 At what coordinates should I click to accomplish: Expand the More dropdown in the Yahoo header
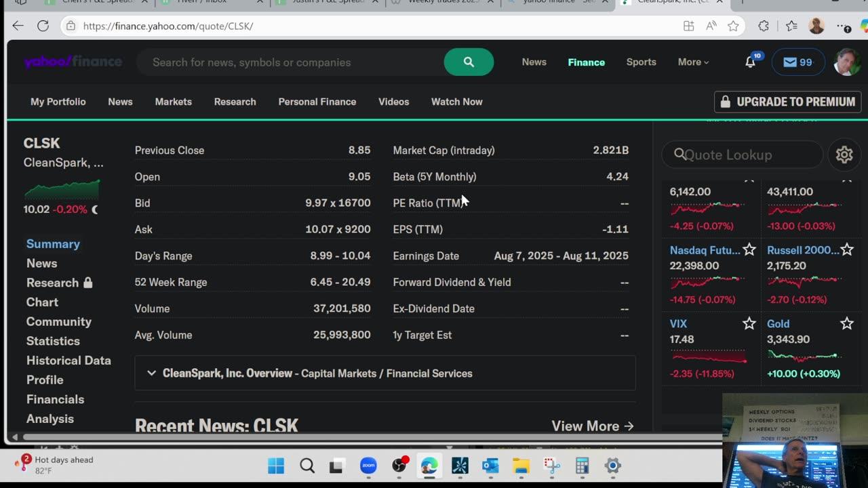693,62
